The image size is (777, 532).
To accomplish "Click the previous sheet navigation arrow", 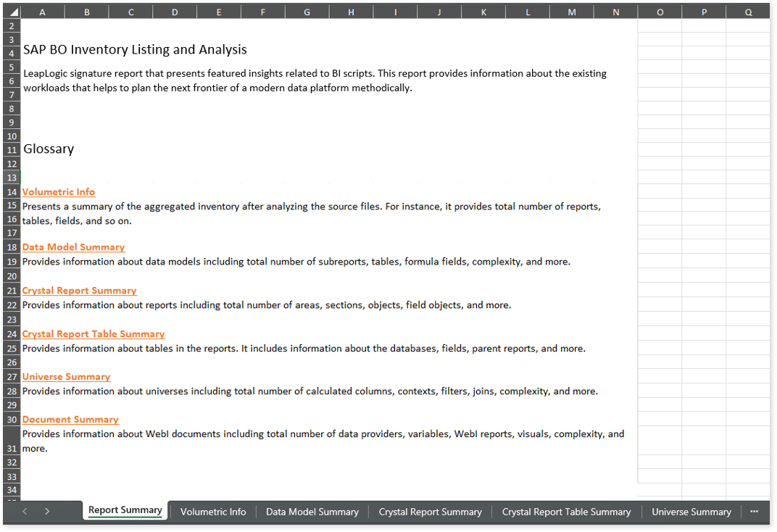I will point(25,511).
